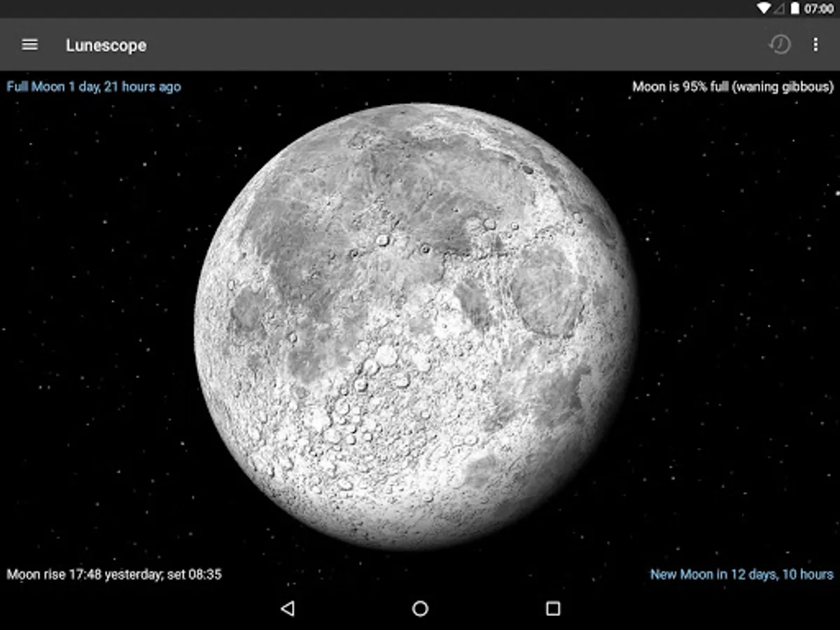Jump to New Moon in 12 days, 10 hours
Image resolution: width=840 pixels, height=630 pixels.
click(x=742, y=574)
